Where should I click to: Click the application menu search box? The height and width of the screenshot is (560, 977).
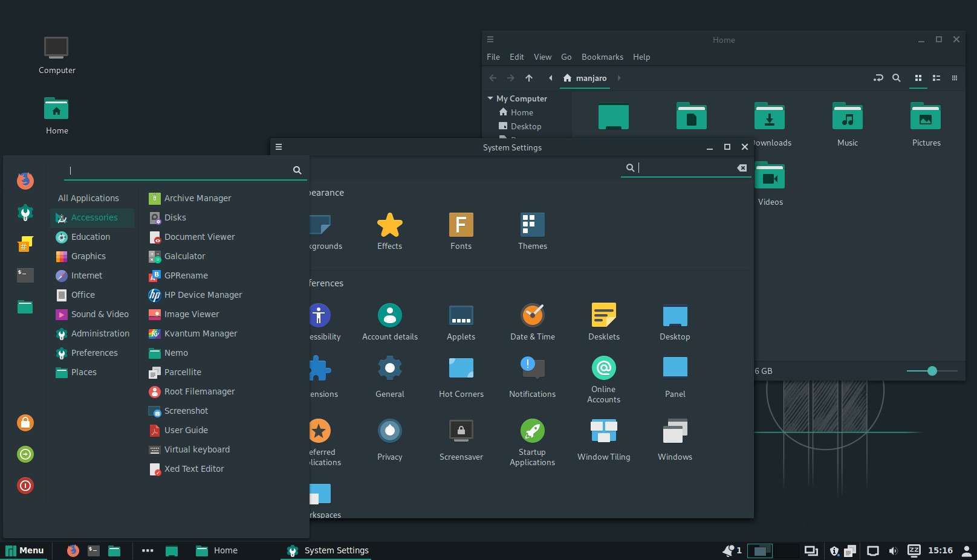pos(181,170)
